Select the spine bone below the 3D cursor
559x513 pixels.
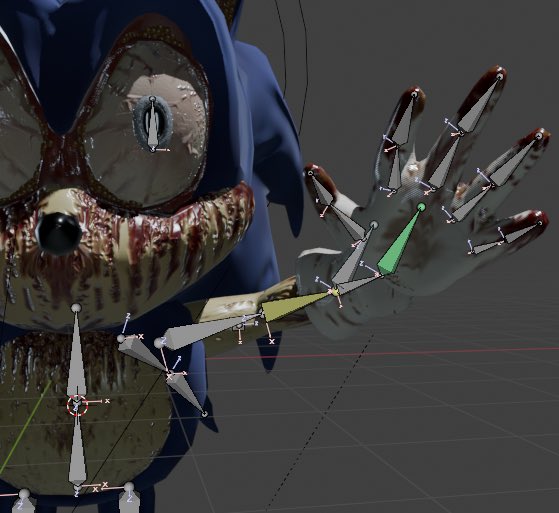pyautogui.click(x=77, y=450)
